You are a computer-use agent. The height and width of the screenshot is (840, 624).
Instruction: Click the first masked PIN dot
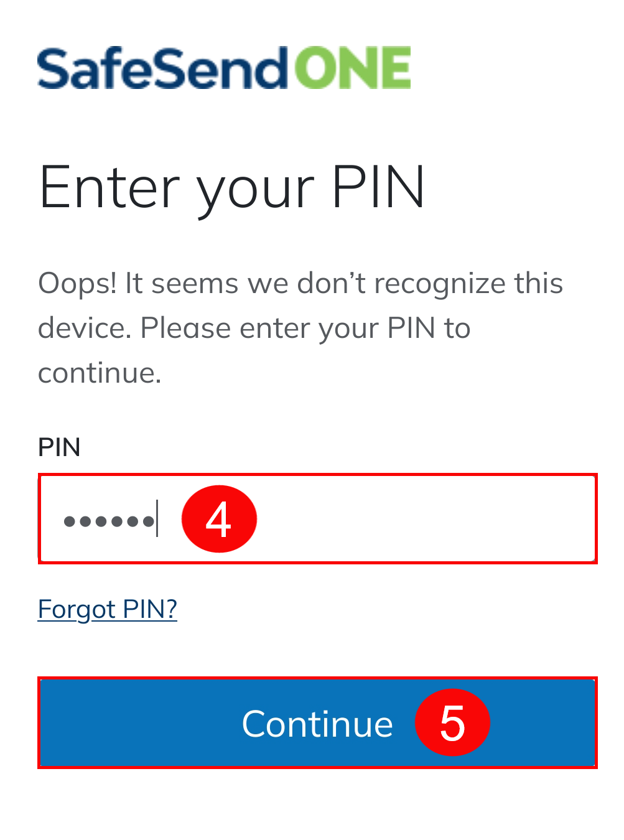[x=69, y=521]
